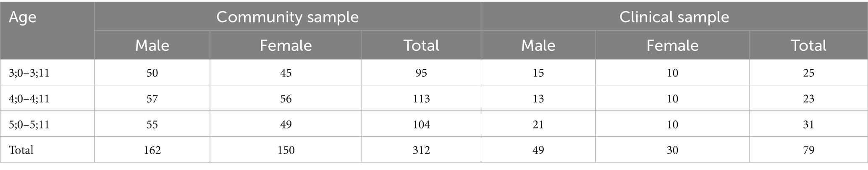Select the 5;0–5;11 age row label
The image size is (868, 170).
click(x=29, y=125)
